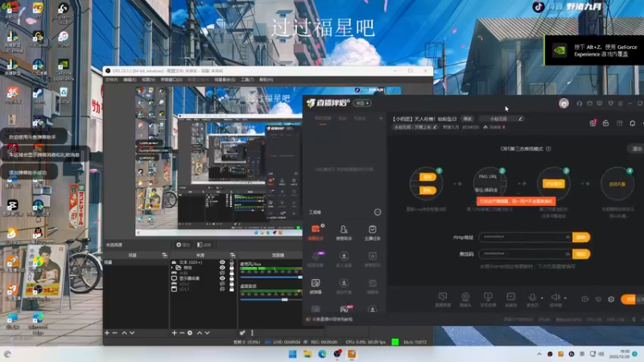Copy the rtmp地址 with its yellow button
The width and height of the screenshot is (644, 362).
click(580, 237)
